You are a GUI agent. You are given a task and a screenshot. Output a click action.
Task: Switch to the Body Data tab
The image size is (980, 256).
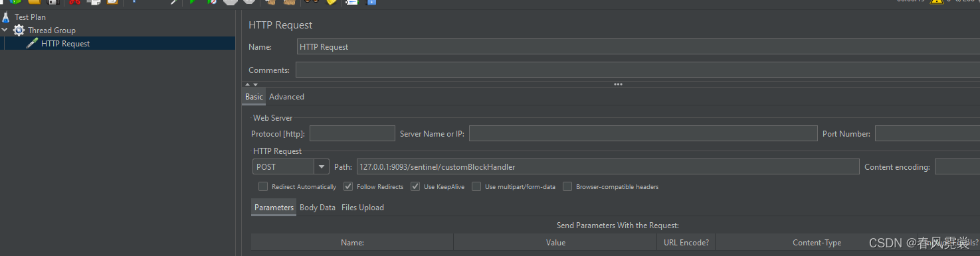click(x=318, y=208)
